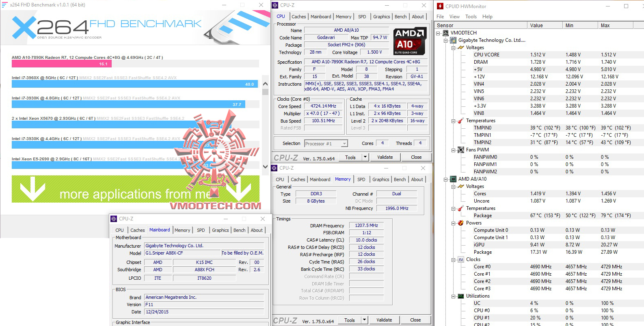Image resolution: width=644 pixels, height=326 pixels.
Task: Click the Clocks waveform icon
Action: point(461,259)
